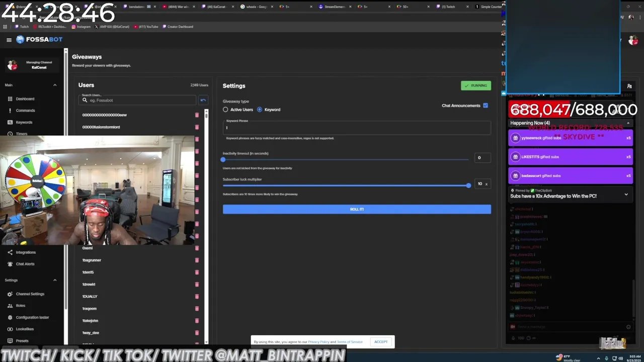Image resolution: width=644 pixels, height=362 pixels.
Task: Open Twitch chat community users icon
Action: [629, 86]
